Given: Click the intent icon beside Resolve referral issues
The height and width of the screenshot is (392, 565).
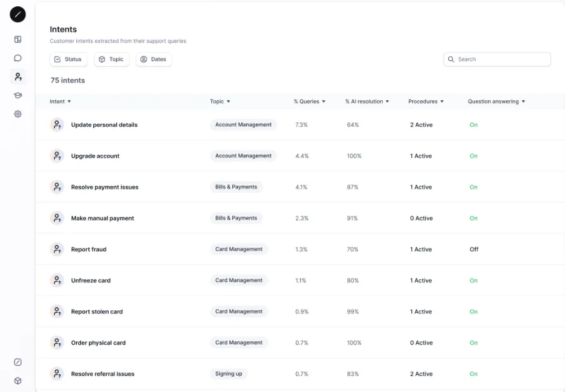Looking at the screenshot, I should coord(57,374).
